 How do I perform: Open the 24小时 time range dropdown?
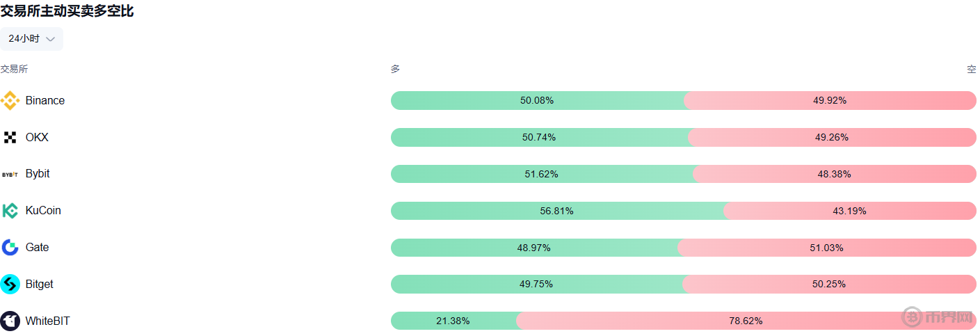tap(31, 39)
